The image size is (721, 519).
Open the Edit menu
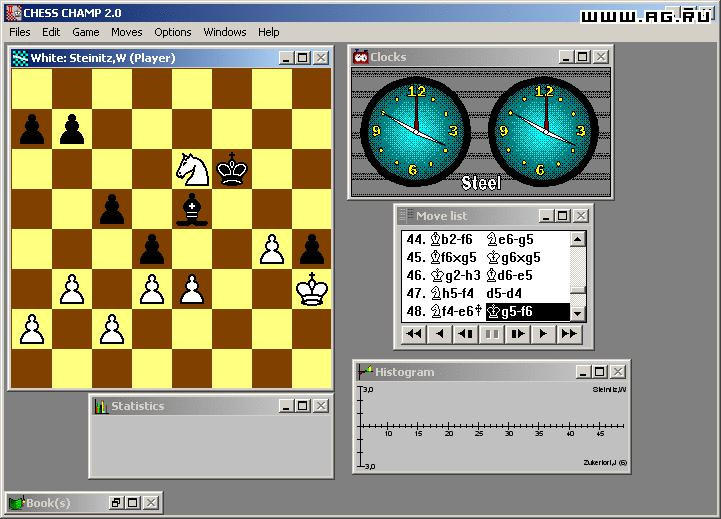point(51,32)
